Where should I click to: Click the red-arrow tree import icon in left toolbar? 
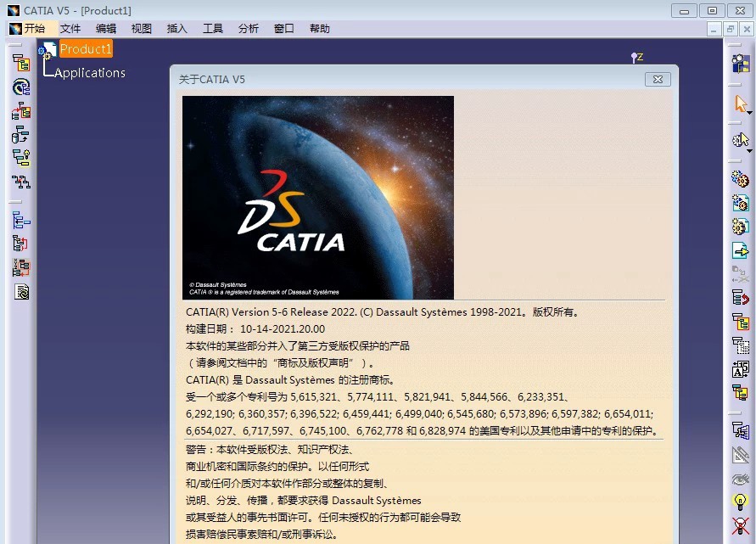[x=20, y=111]
